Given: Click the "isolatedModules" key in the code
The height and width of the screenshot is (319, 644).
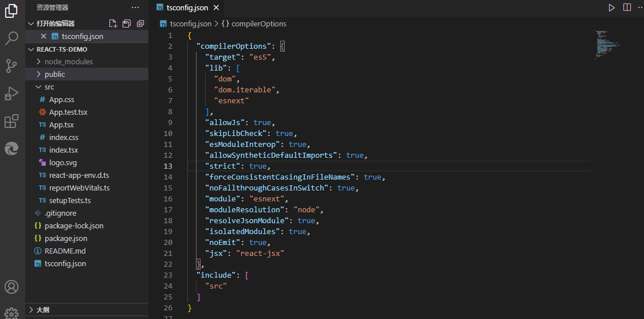Looking at the screenshot, I should (x=243, y=231).
